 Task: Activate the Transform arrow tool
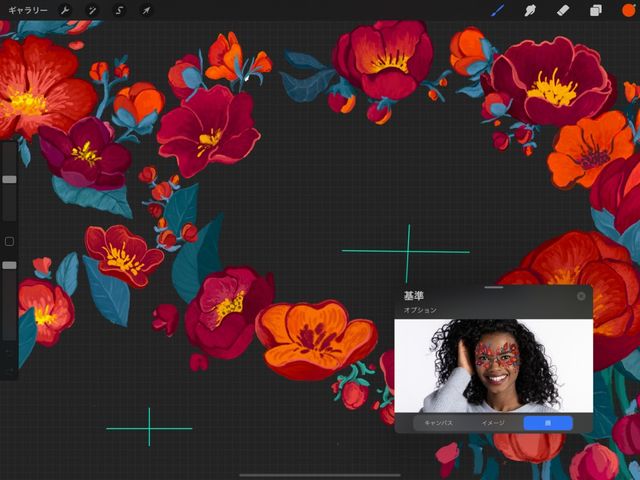pos(146,10)
